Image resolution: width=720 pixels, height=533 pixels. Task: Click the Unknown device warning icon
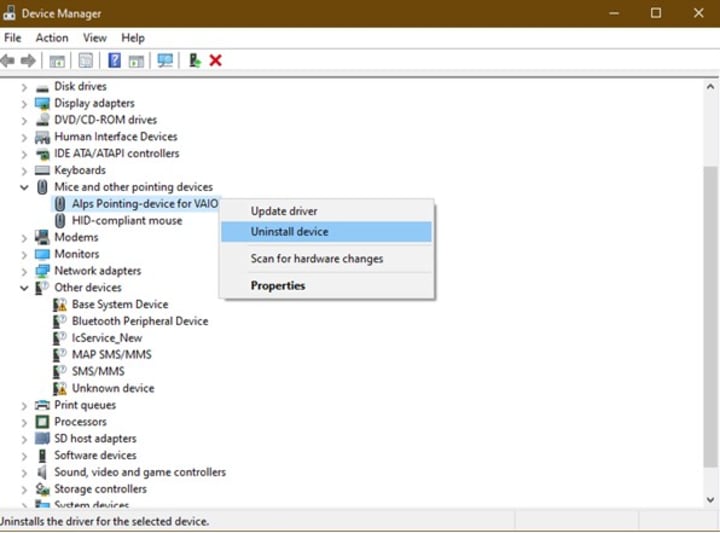[x=60, y=388]
